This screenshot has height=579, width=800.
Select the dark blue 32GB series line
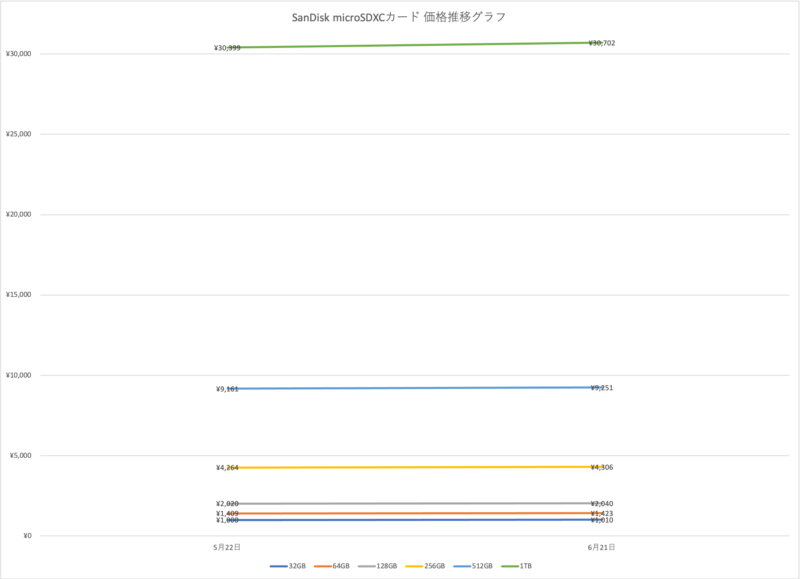[414, 520]
